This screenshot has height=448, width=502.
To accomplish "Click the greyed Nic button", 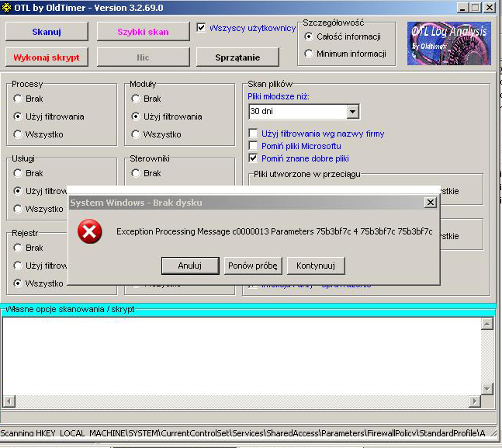I will pos(143,57).
